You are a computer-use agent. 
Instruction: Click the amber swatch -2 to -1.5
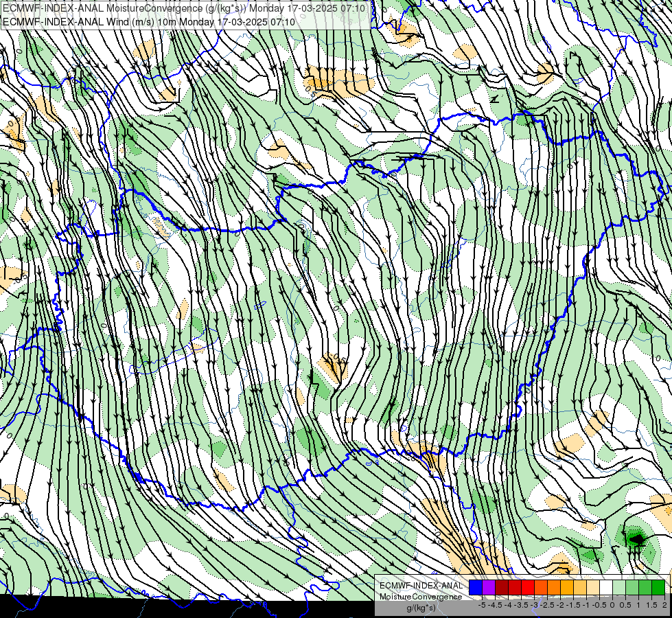pyautogui.click(x=567, y=587)
